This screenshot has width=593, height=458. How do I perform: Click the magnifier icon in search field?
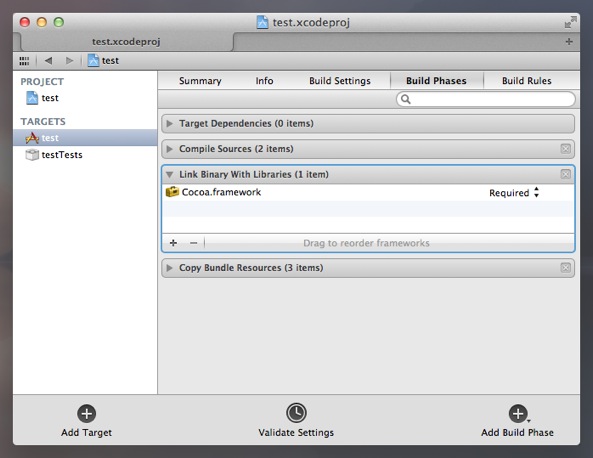[405, 99]
